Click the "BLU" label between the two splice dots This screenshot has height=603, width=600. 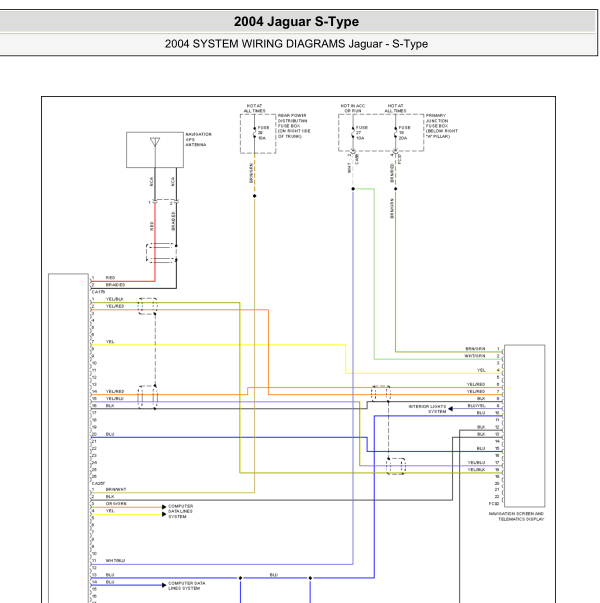coord(273,575)
